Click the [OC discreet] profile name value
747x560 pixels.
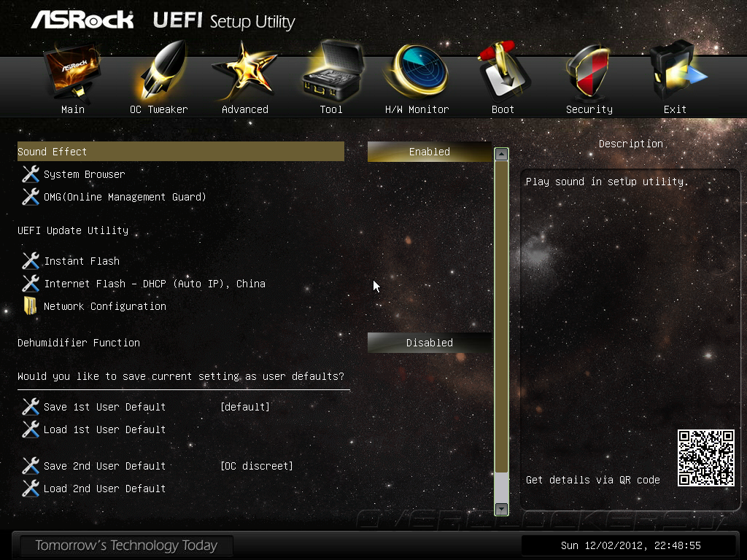[257, 466]
